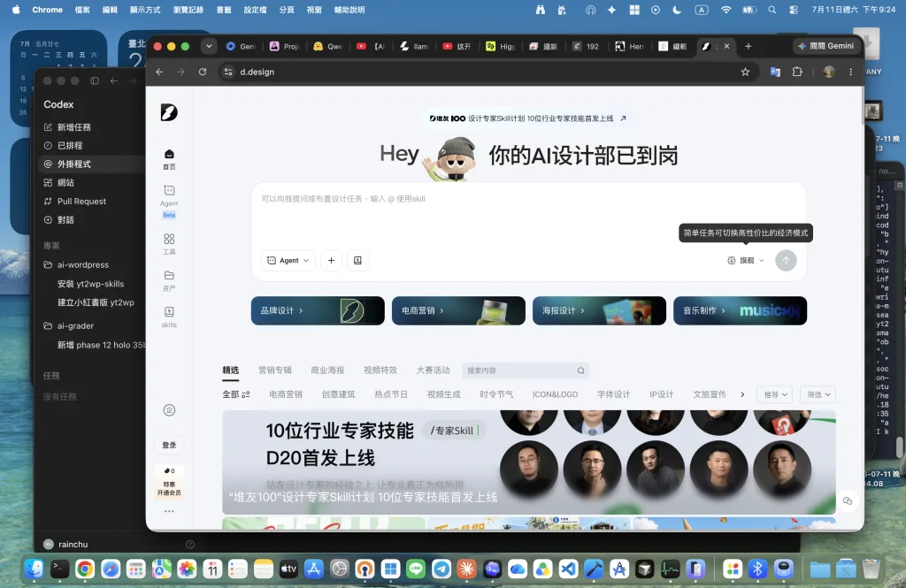This screenshot has height=588, width=906.
Task: Open the 首页 home icon
Action: [169, 159]
